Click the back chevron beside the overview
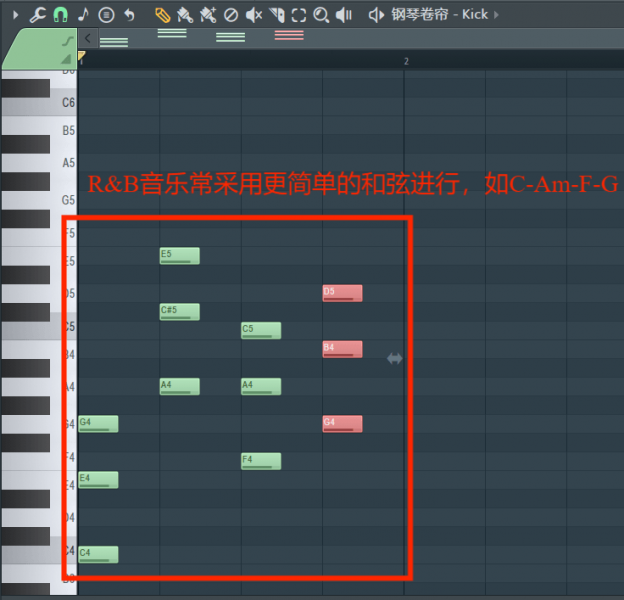The width and height of the screenshot is (624, 600). pos(88,38)
